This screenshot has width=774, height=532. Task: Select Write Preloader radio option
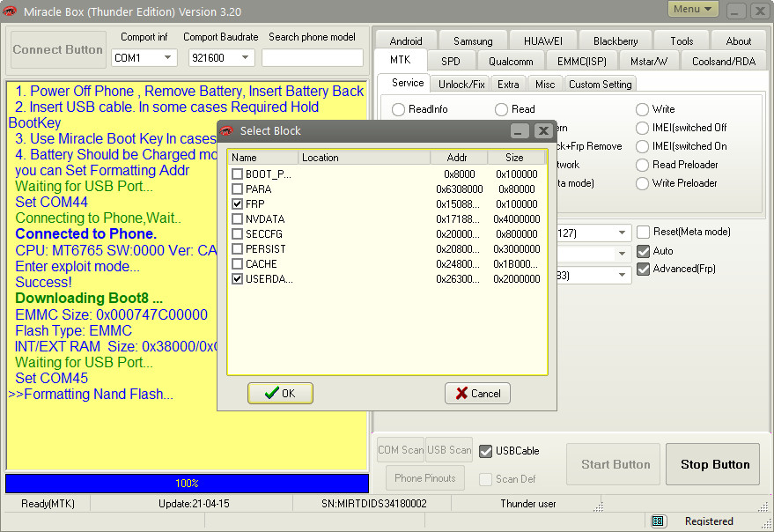(642, 183)
